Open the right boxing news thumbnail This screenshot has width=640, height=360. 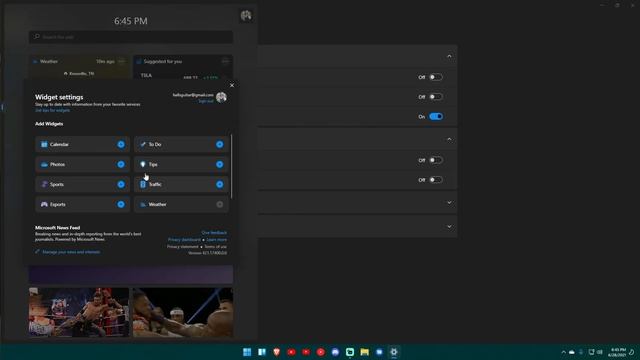(x=183, y=312)
